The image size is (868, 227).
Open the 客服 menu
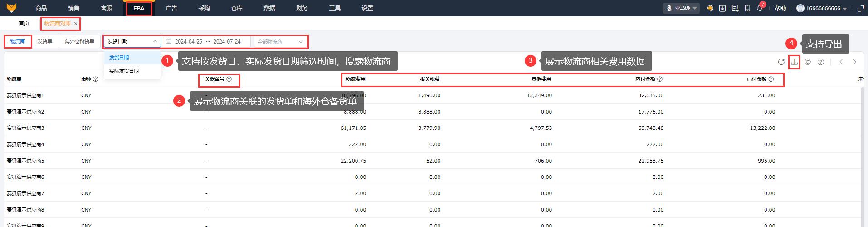[x=106, y=8]
